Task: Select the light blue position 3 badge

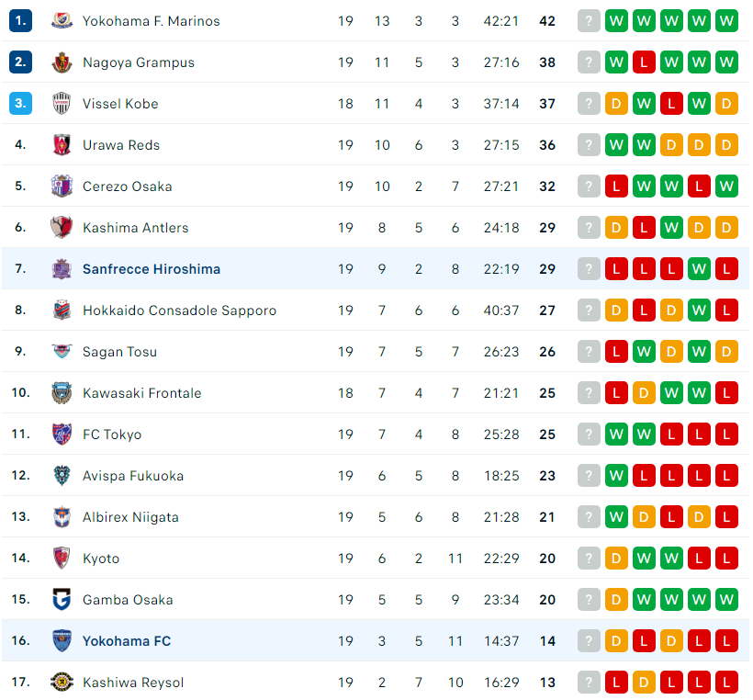Action: (x=20, y=103)
